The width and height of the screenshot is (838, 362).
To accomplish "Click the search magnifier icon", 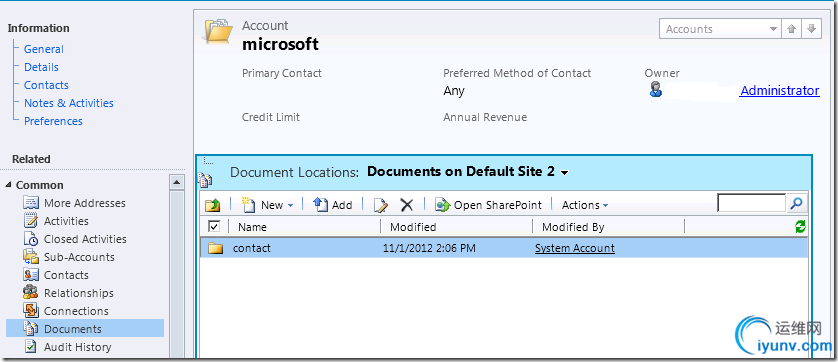I will [796, 203].
